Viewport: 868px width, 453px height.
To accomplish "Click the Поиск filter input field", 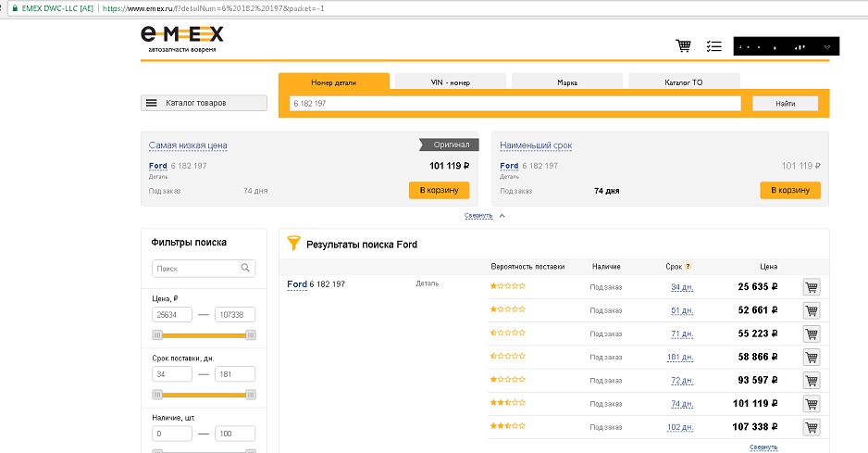I will tap(204, 269).
